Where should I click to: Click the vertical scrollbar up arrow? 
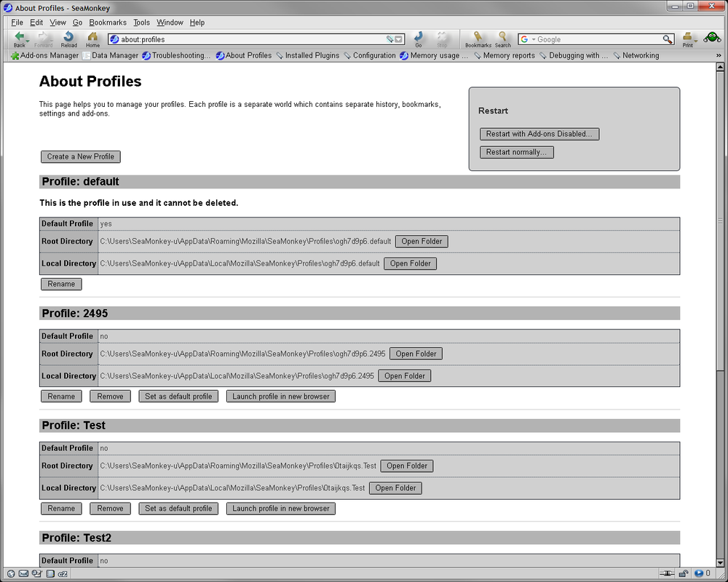pyautogui.click(x=720, y=67)
